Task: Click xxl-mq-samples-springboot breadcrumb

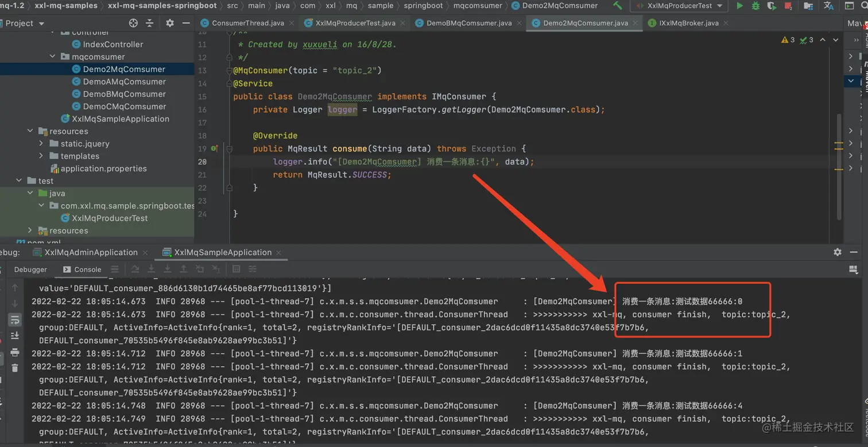Action: pyautogui.click(x=162, y=6)
